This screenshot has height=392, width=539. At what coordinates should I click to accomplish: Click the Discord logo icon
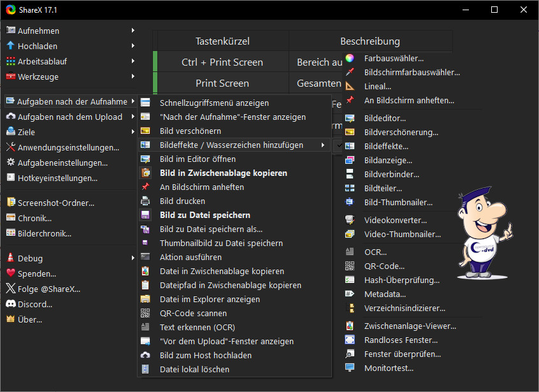coord(10,304)
